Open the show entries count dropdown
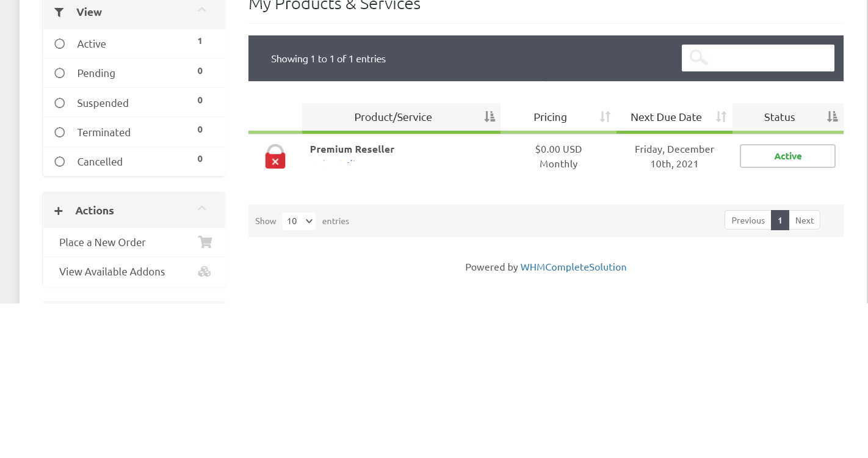The height and width of the screenshot is (458, 868). click(x=299, y=221)
